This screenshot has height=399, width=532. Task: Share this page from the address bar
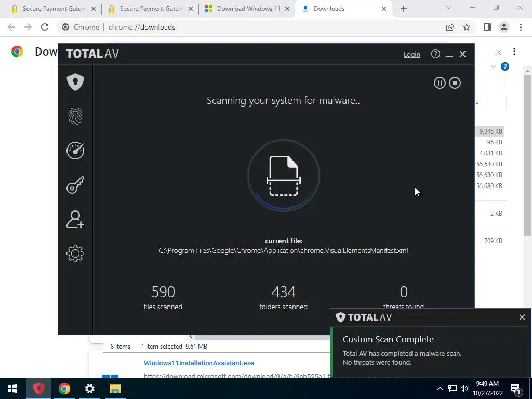pyautogui.click(x=450, y=27)
